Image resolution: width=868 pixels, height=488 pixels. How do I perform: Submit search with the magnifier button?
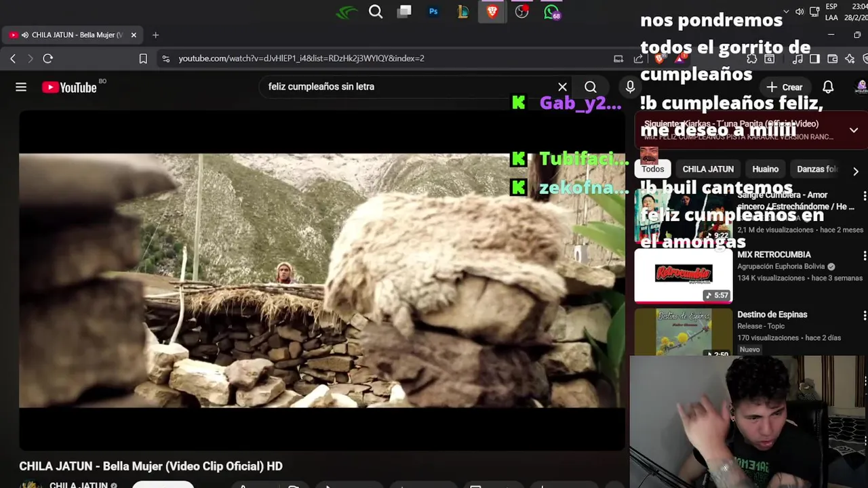[x=591, y=87]
